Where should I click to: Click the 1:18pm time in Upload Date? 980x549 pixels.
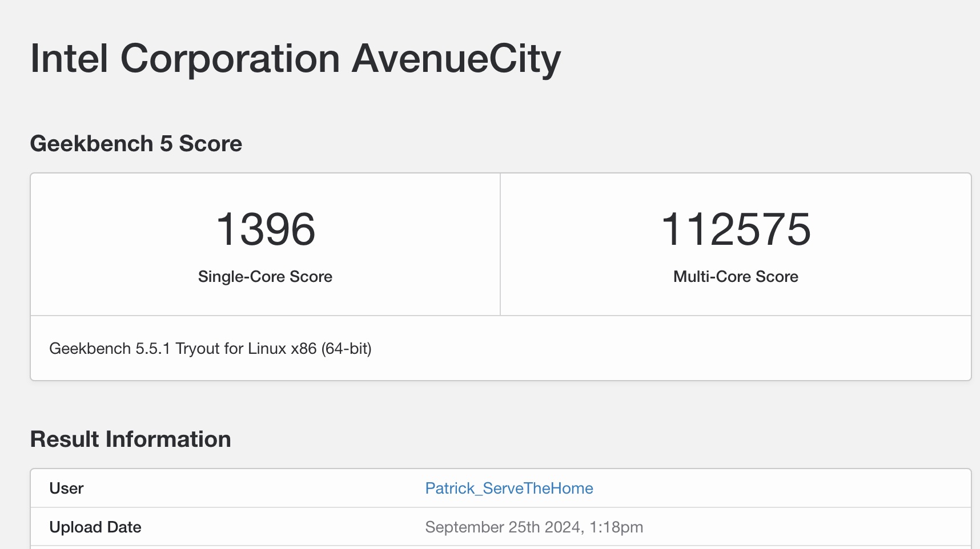pyautogui.click(x=616, y=527)
